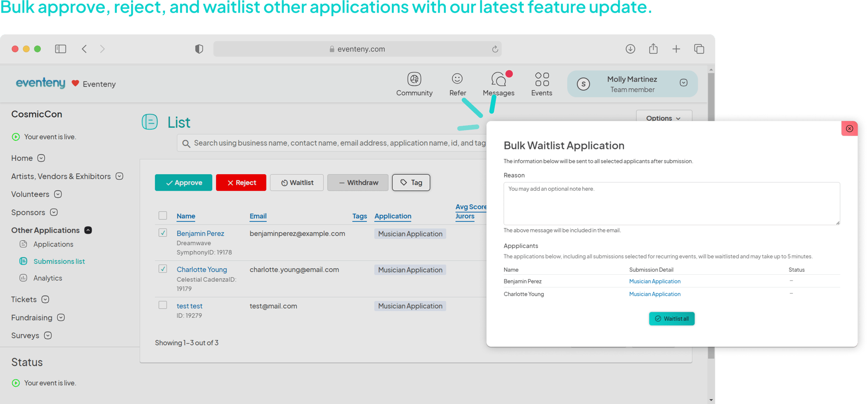
Task: Click the live status icon under Status
Action: coord(16,383)
